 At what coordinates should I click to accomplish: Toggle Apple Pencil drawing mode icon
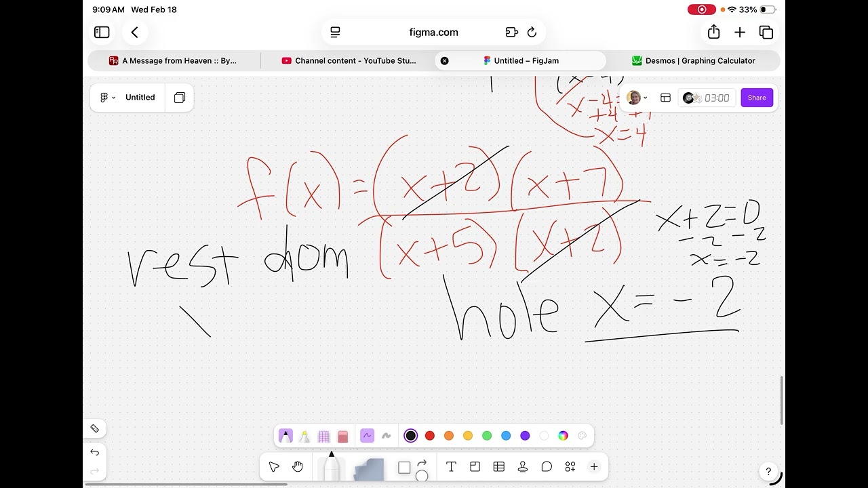(x=94, y=428)
